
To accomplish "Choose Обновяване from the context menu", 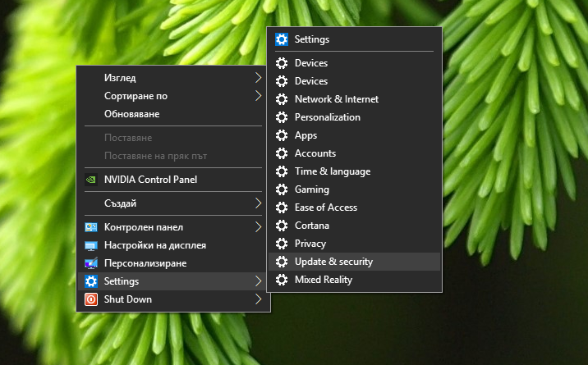I will point(173,114).
